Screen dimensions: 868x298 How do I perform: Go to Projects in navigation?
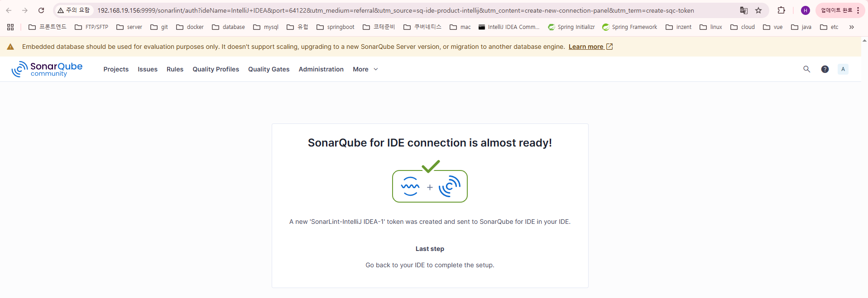tap(116, 69)
